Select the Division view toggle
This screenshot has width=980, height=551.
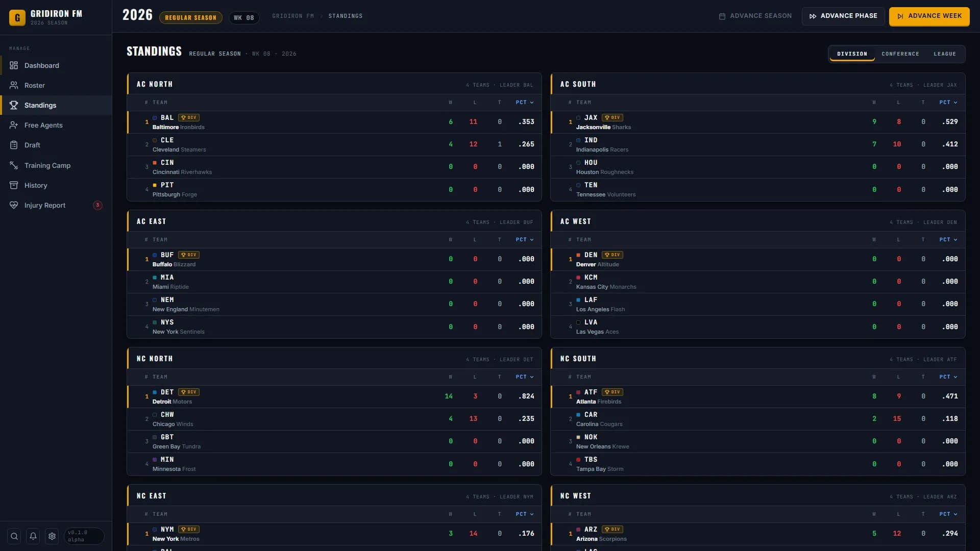coord(852,54)
